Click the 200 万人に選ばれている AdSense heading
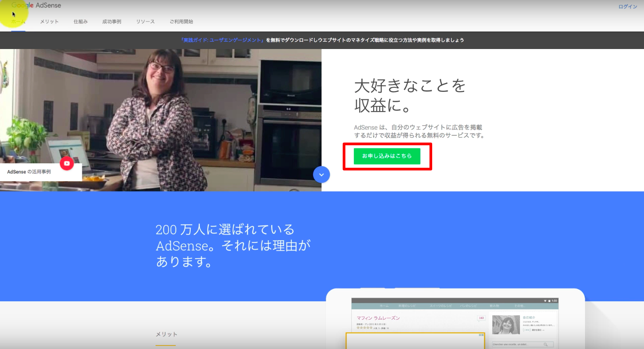Screen dimensions: 644x349 233,246
